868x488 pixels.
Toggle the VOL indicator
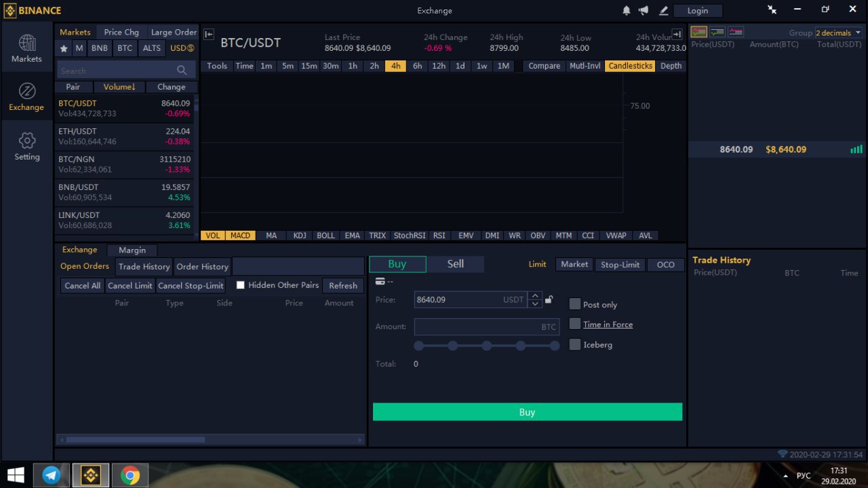pos(213,236)
